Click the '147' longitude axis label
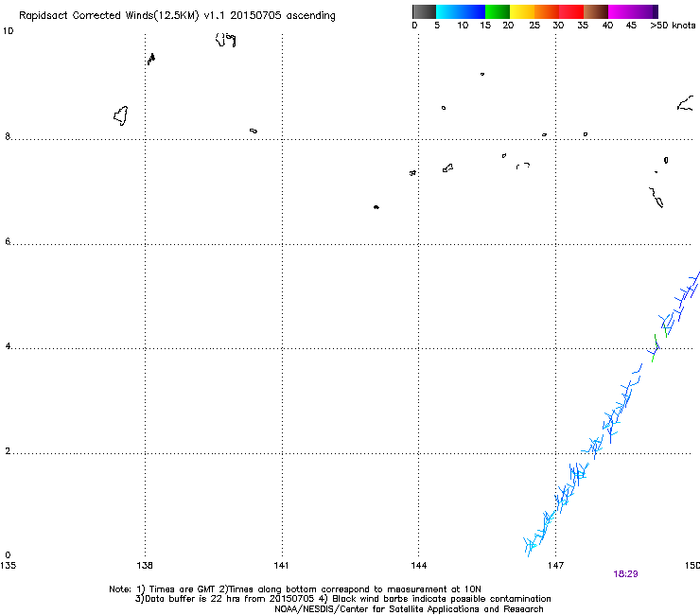The width and height of the screenshot is (700, 615). click(x=556, y=566)
